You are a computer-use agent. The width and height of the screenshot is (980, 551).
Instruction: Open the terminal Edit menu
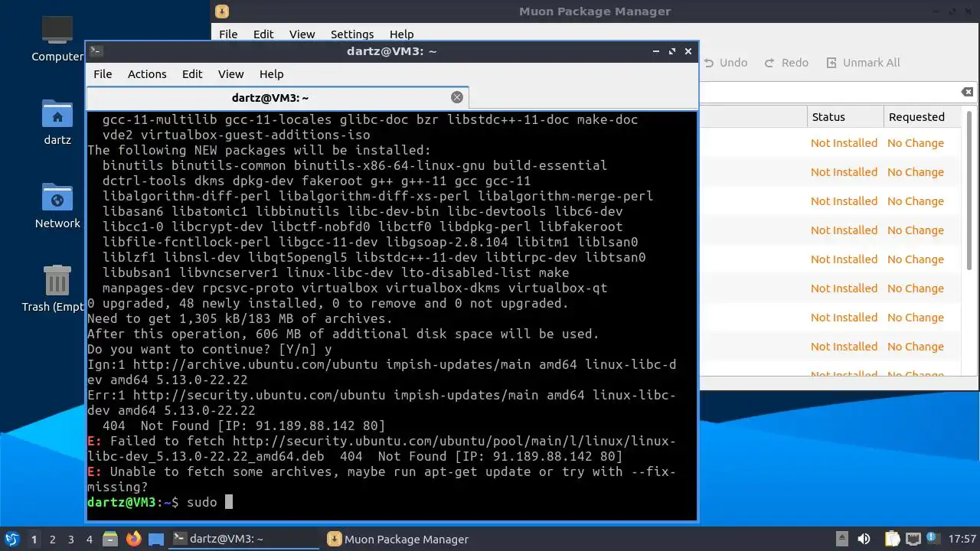coord(192,74)
